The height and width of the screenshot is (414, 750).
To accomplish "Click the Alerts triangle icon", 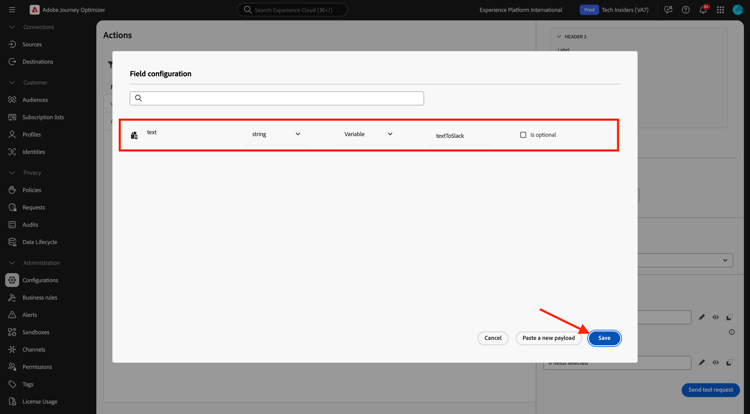I will pos(12,315).
